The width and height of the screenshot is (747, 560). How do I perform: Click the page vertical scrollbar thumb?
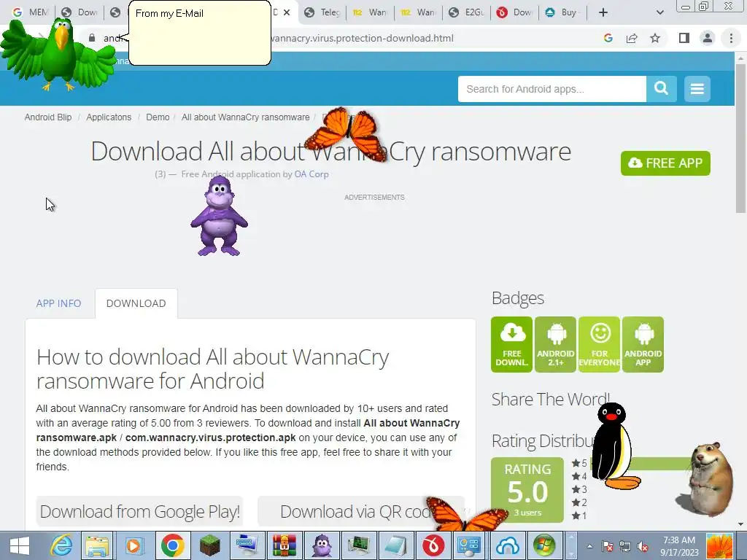coord(741,138)
